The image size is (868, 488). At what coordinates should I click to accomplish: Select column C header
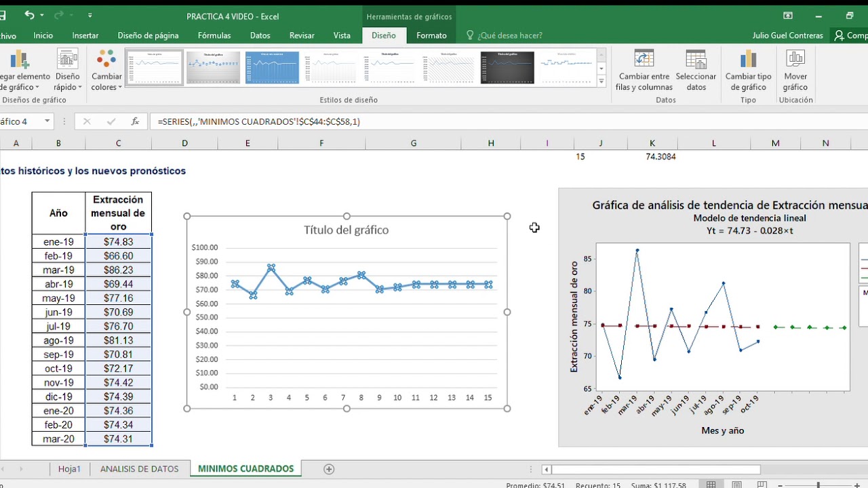(118, 143)
